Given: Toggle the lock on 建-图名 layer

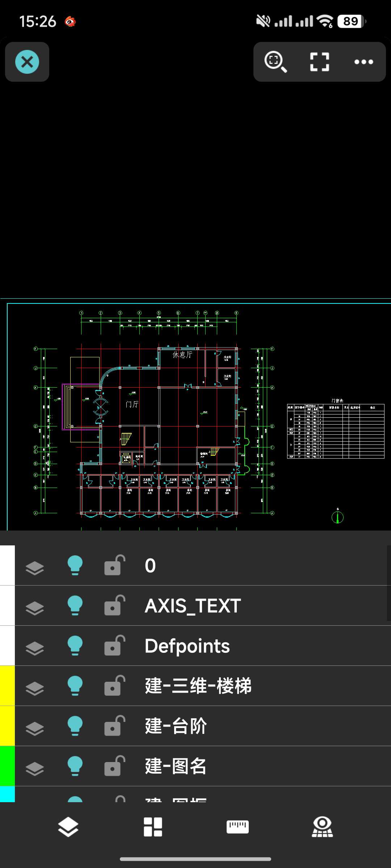Looking at the screenshot, I should (x=115, y=766).
